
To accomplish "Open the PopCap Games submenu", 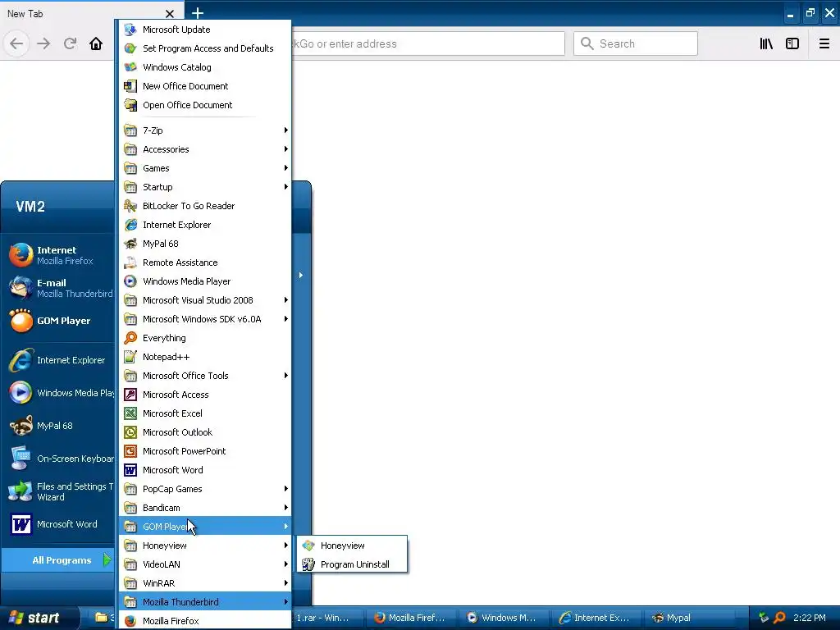I will click(204, 489).
